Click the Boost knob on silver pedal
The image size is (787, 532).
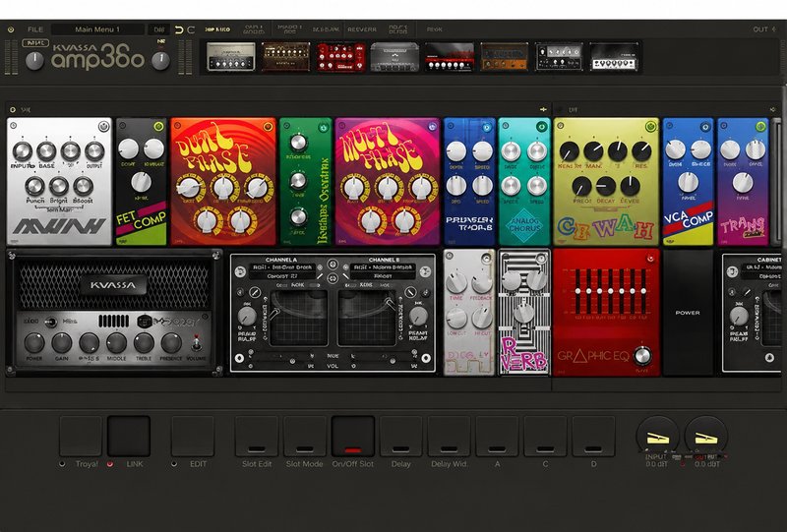[84, 186]
